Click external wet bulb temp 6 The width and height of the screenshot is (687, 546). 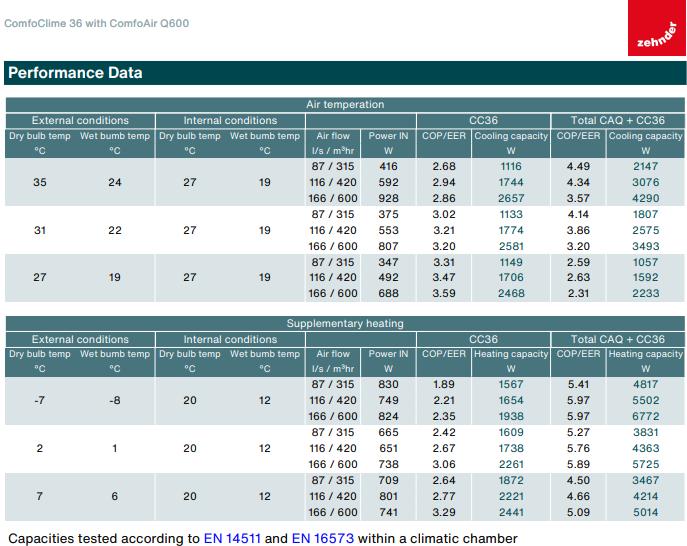pyautogui.click(x=115, y=496)
